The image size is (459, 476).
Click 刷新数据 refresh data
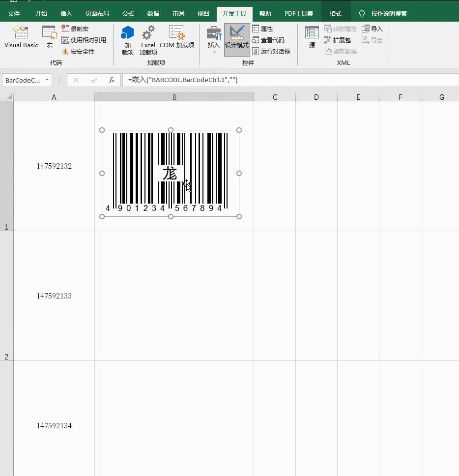[x=341, y=51]
